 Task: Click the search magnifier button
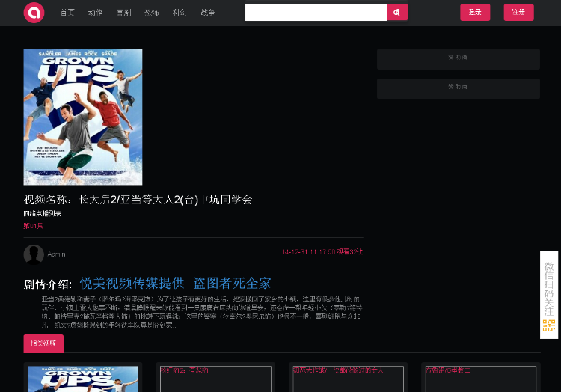[x=397, y=13]
